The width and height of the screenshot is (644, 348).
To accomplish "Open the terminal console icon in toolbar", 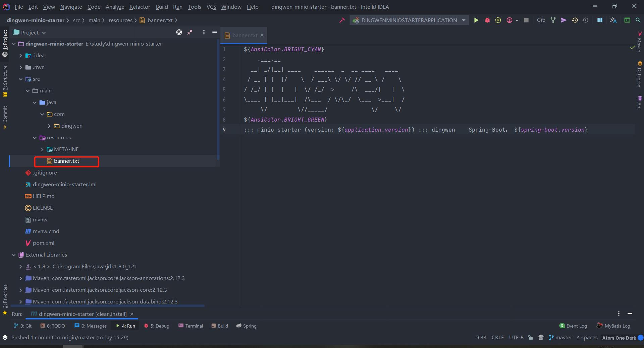I will pos(627,20).
